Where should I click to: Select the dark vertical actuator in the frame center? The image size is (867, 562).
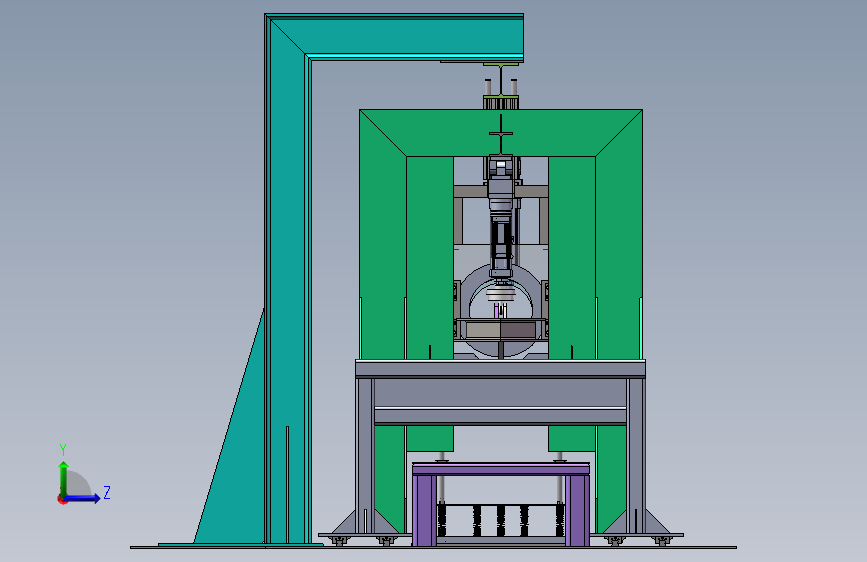(502, 216)
